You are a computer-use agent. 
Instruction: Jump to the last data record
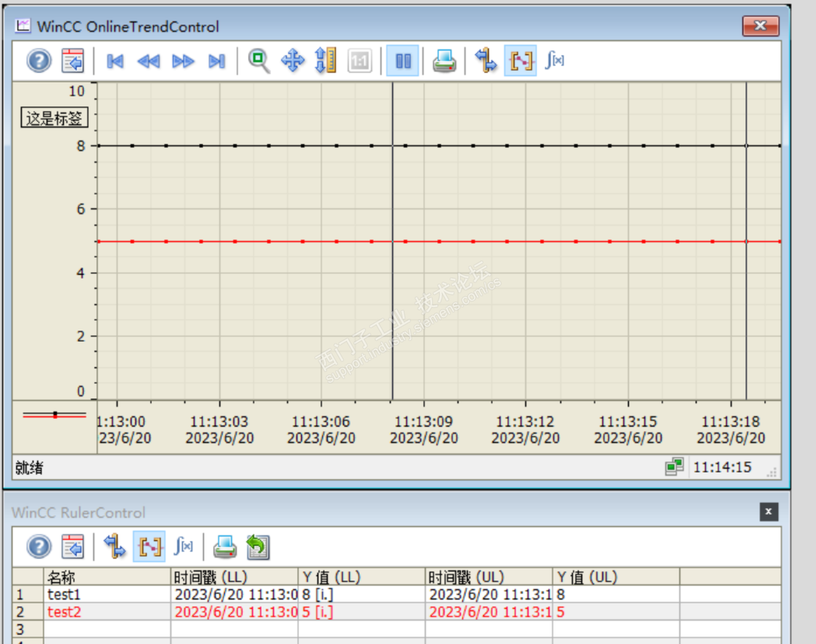217,62
